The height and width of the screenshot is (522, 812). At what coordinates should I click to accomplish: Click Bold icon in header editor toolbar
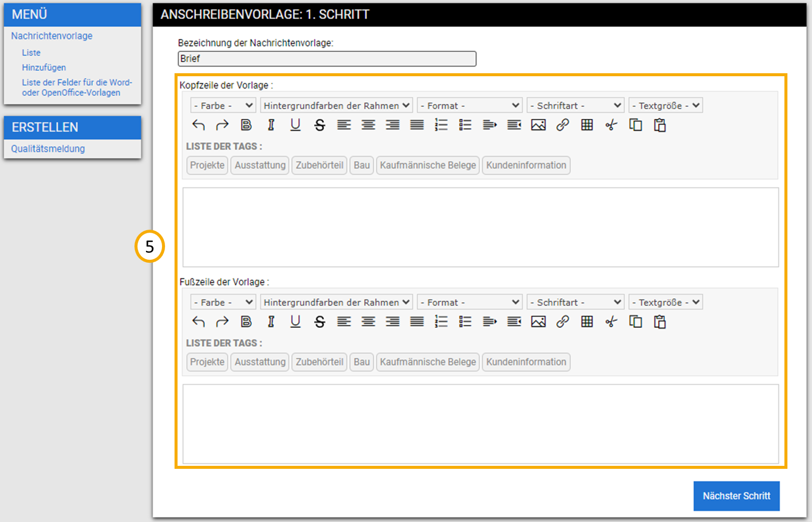click(246, 125)
